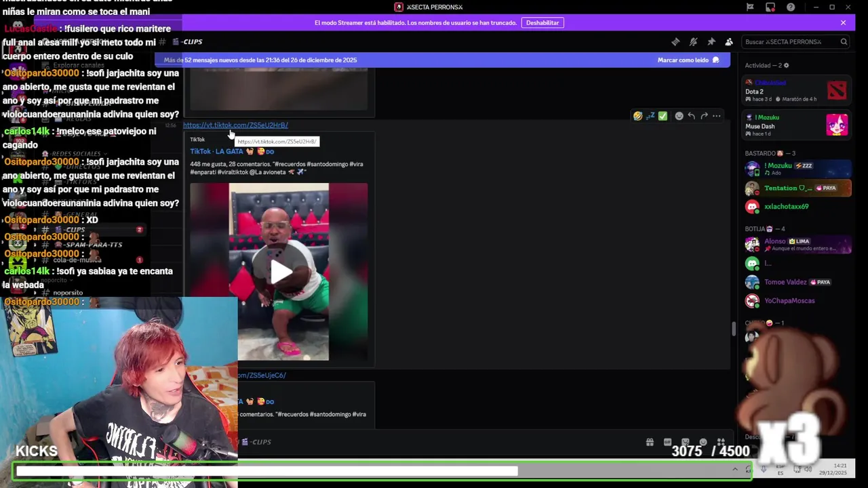Screen dimensions: 868x488
Task: Open add reaction smiley in message toolbar
Action: pyautogui.click(x=679, y=116)
